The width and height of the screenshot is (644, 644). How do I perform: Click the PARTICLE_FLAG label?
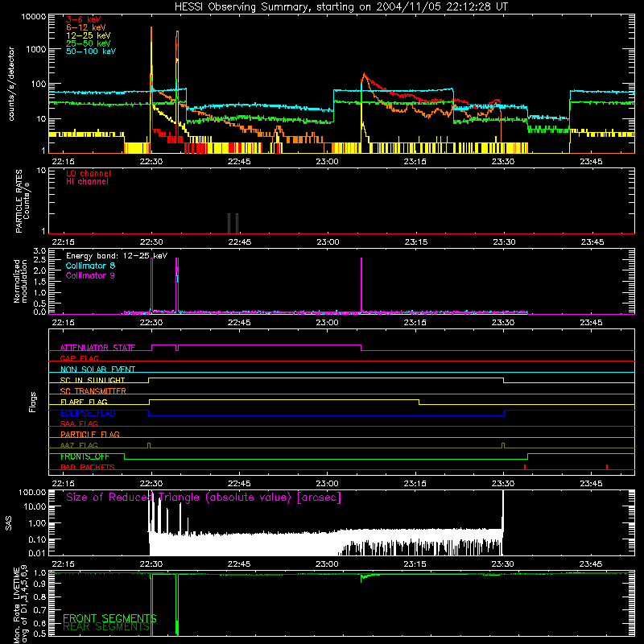[90, 434]
